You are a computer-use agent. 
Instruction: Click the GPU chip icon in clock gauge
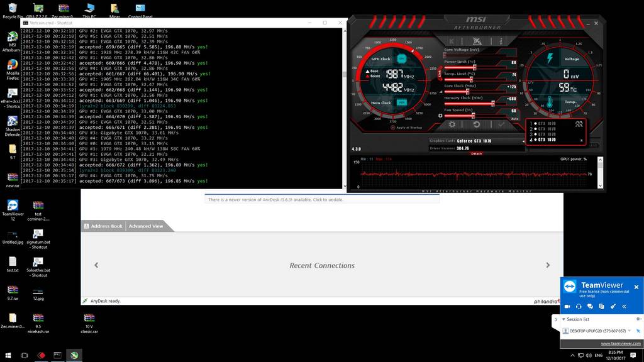coord(402,58)
